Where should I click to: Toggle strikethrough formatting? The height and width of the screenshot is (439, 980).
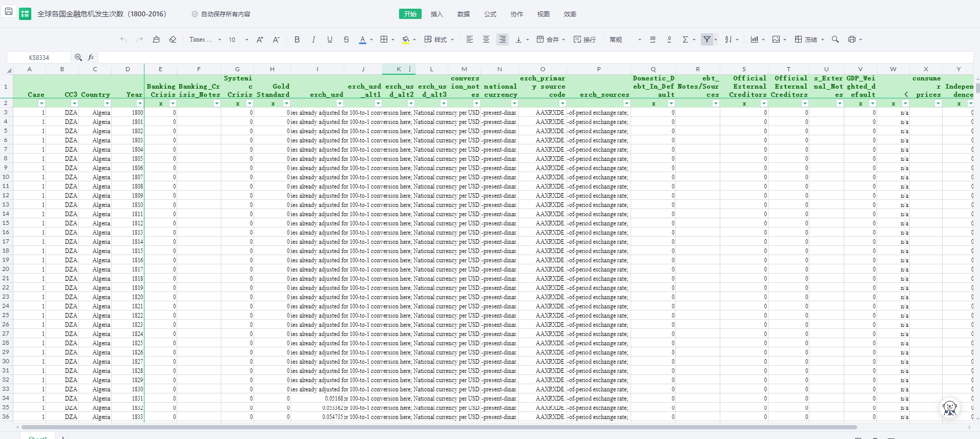pos(346,39)
